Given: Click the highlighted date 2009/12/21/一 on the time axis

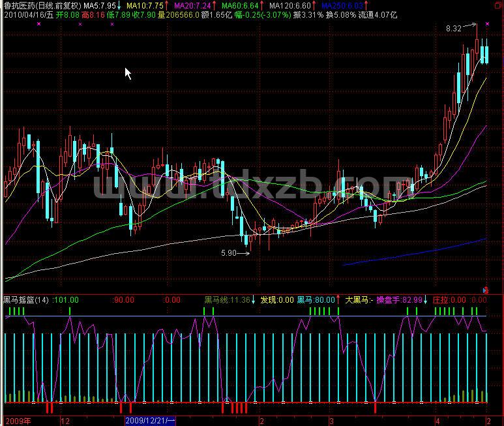Looking at the screenshot, I should coord(150,421).
